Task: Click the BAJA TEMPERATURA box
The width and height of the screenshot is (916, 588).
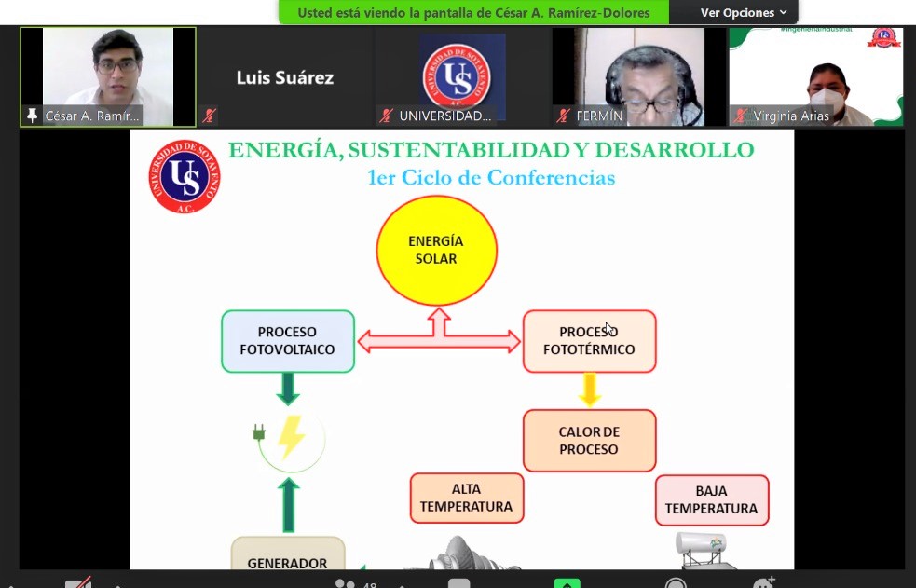Action: coord(712,499)
